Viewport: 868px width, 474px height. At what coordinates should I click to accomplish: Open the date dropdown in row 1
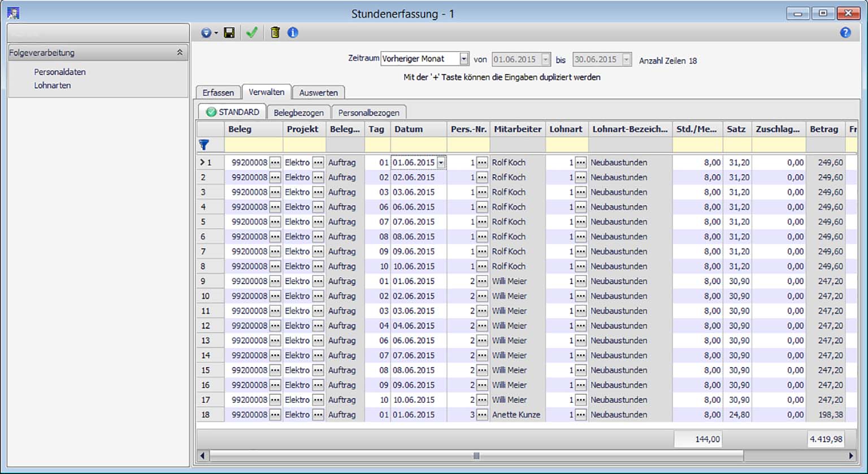coord(441,162)
